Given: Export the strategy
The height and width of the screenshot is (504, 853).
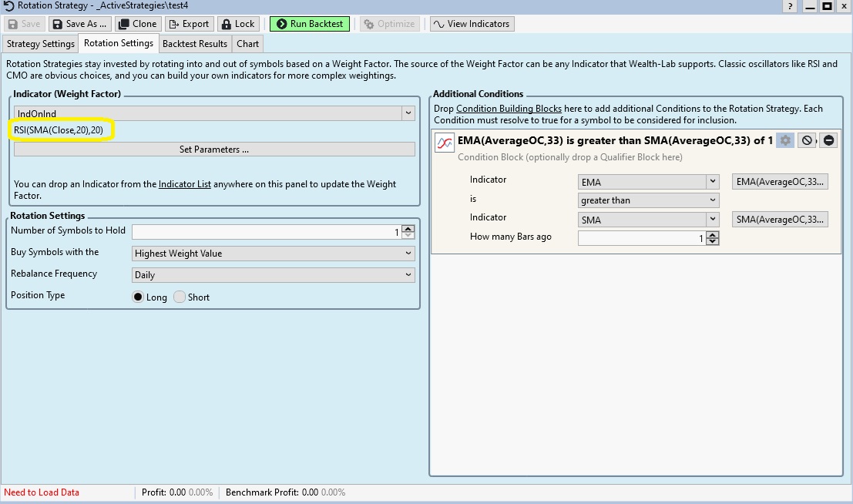Looking at the screenshot, I should point(188,24).
